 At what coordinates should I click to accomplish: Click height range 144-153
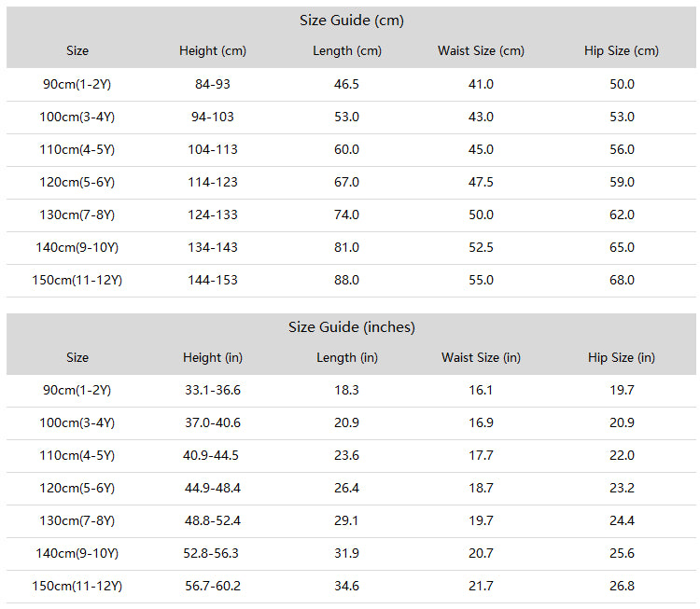pos(213,280)
